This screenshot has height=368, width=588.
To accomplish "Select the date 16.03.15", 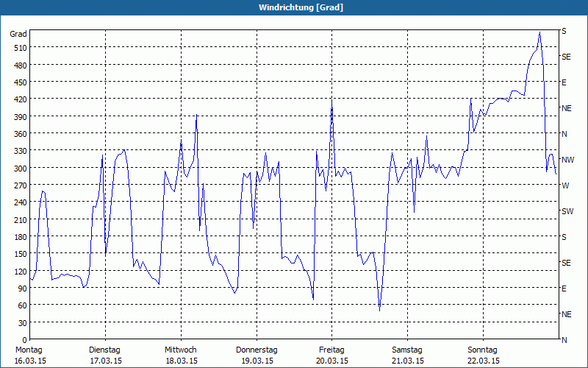I will point(30,361).
